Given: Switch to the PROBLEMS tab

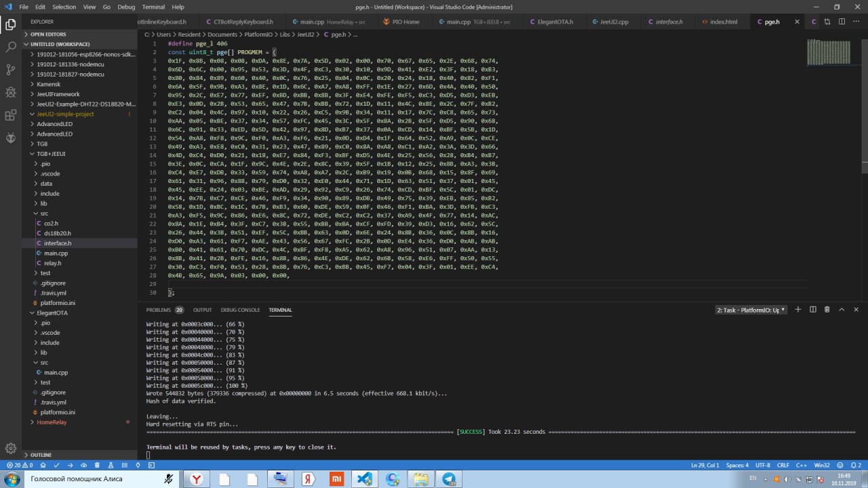Looking at the screenshot, I should 159,310.
